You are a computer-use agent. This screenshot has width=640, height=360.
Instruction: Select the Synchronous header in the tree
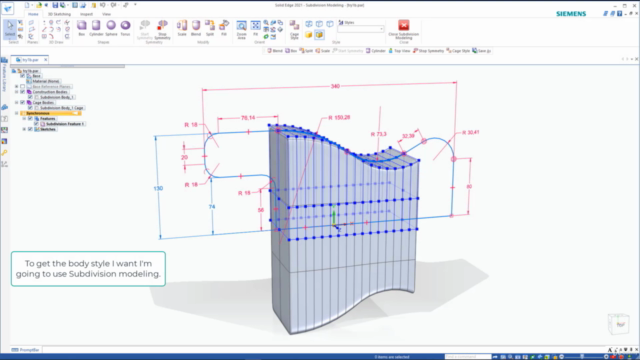pyautogui.click(x=51, y=113)
